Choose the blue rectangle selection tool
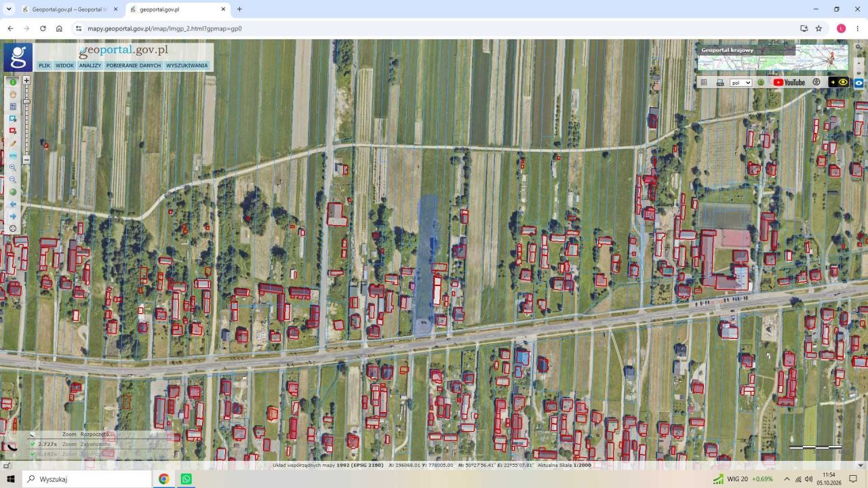The image size is (868, 488). click(x=13, y=119)
